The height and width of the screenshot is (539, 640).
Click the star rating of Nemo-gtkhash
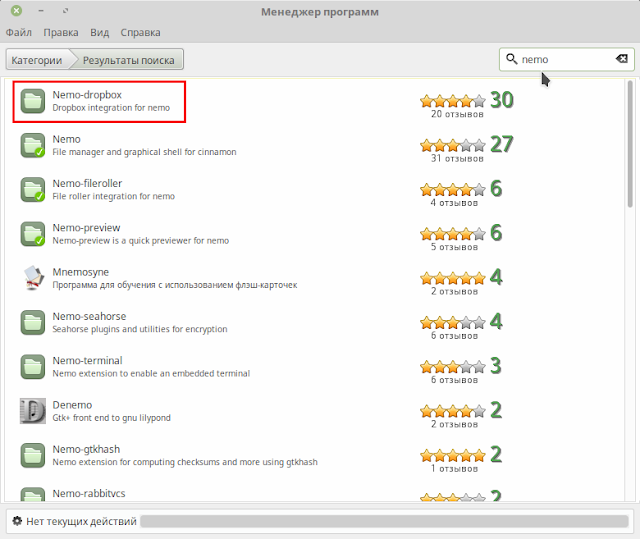453,455
